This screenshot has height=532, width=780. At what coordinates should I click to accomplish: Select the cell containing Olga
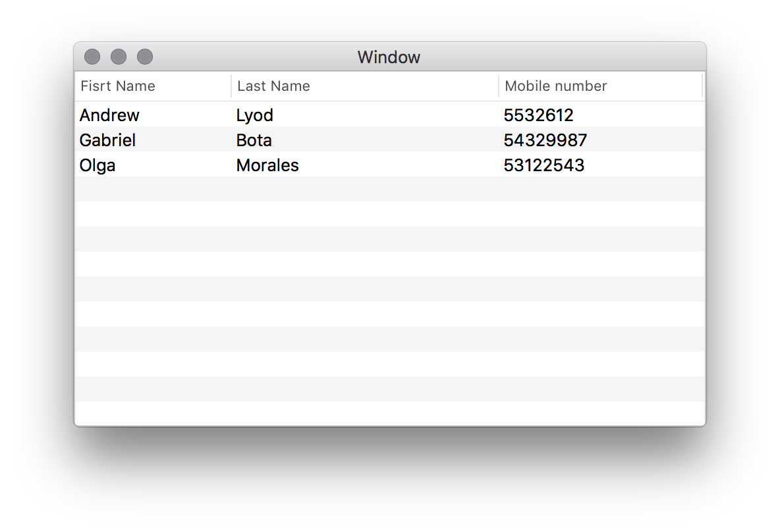point(97,165)
